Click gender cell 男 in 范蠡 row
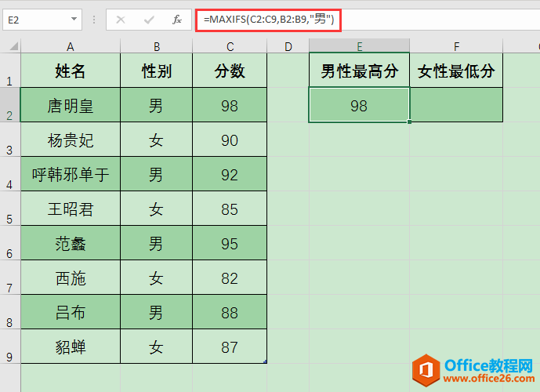The image size is (540, 392). click(x=156, y=243)
